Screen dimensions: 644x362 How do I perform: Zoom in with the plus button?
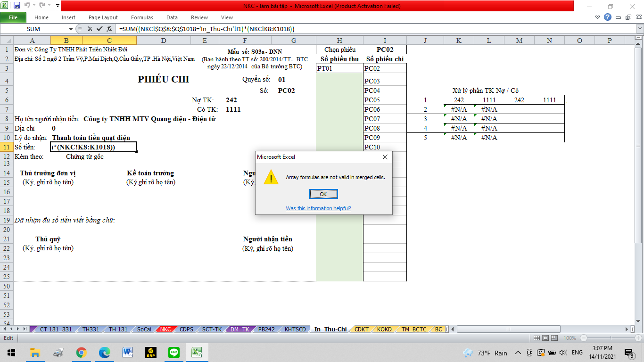pos(638,338)
